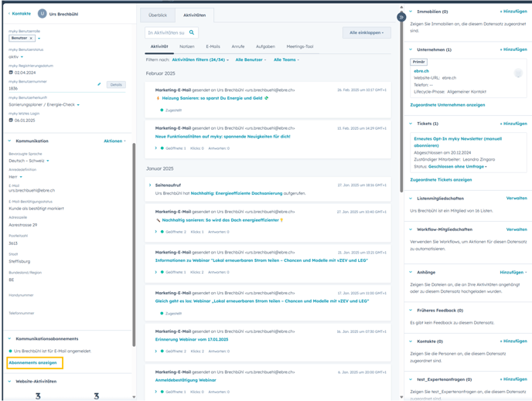Switch to the Überblick tab
Screen dimensions: 532x401
157,15
